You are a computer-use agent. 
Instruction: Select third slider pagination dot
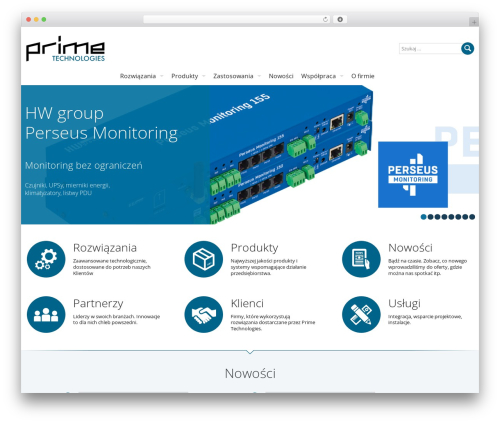[437, 217]
